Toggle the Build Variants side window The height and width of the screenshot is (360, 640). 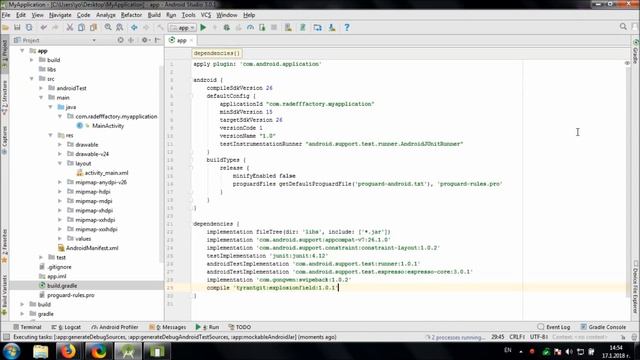(x=4, y=295)
